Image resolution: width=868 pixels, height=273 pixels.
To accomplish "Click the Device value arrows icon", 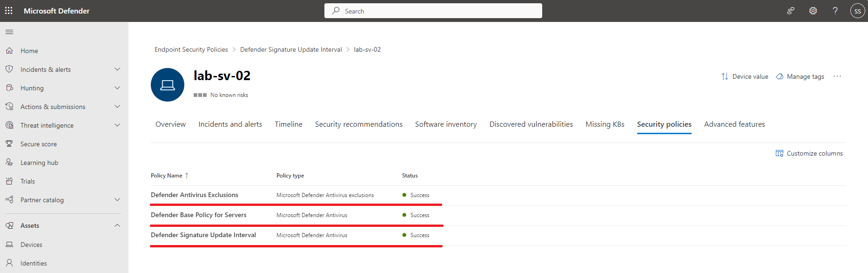I will point(725,76).
